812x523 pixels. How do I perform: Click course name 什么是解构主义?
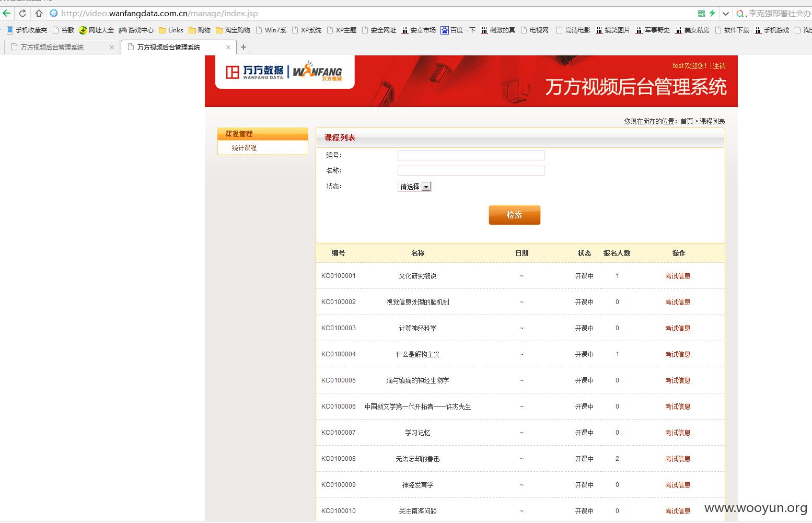tap(417, 354)
